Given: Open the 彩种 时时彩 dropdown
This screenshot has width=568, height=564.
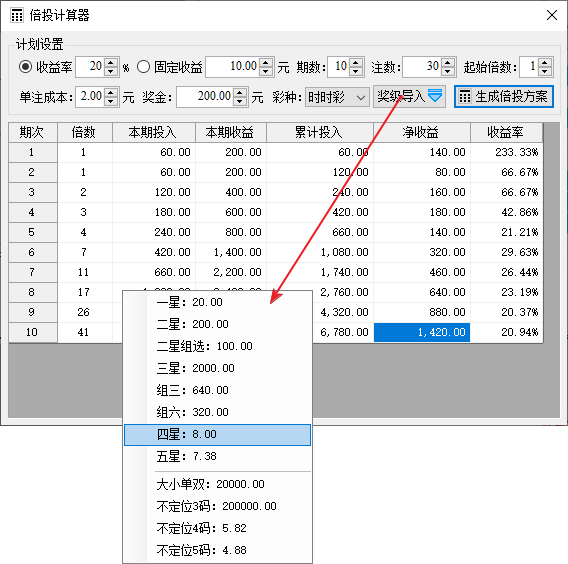Looking at the screenshot, I should [337, 97].
